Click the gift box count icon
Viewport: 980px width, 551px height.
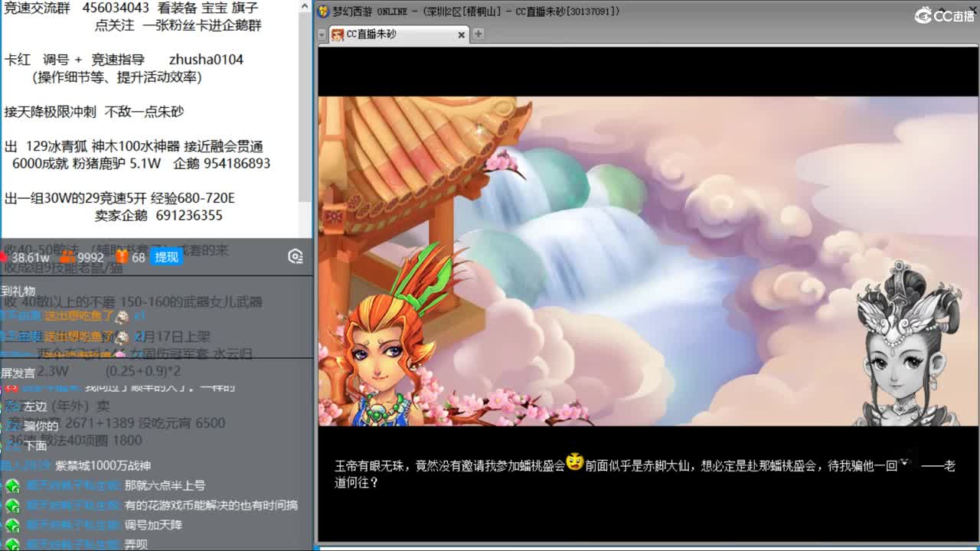click(x=122, y=257)
